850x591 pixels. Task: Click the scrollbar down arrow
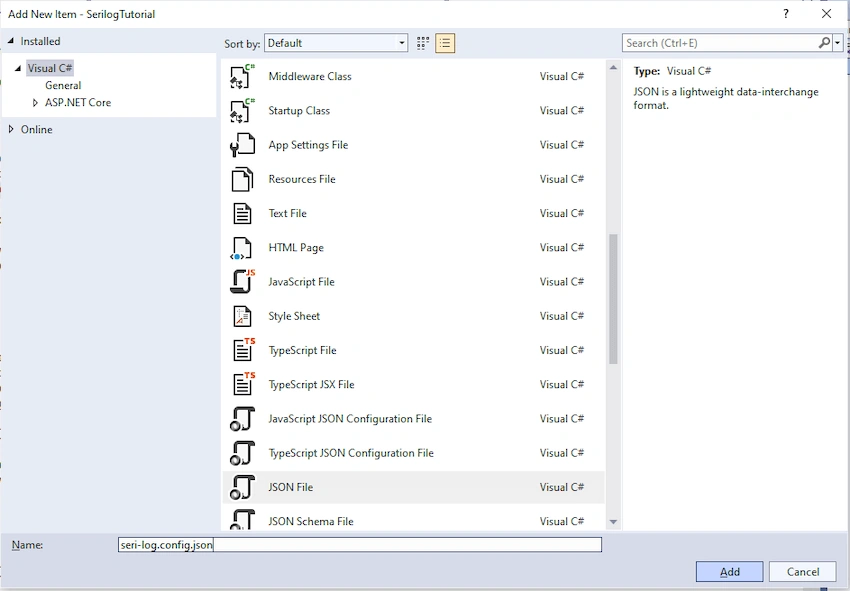[613, 522]
